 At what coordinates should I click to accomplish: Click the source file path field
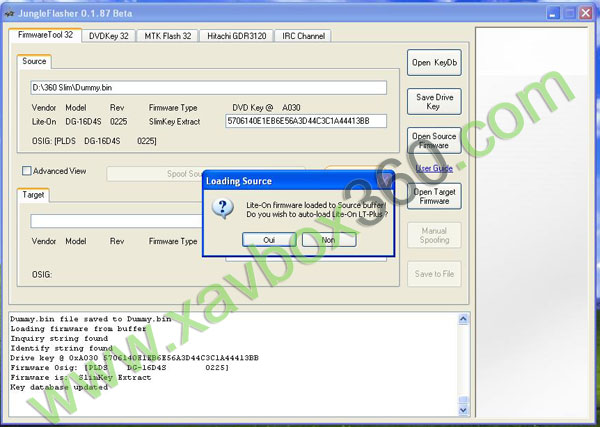coord(209,88)
